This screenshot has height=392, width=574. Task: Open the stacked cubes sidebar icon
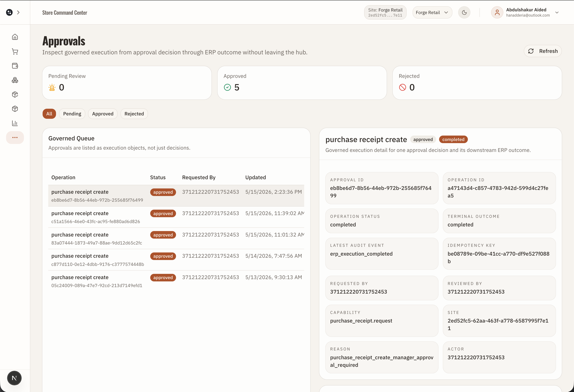15,80
